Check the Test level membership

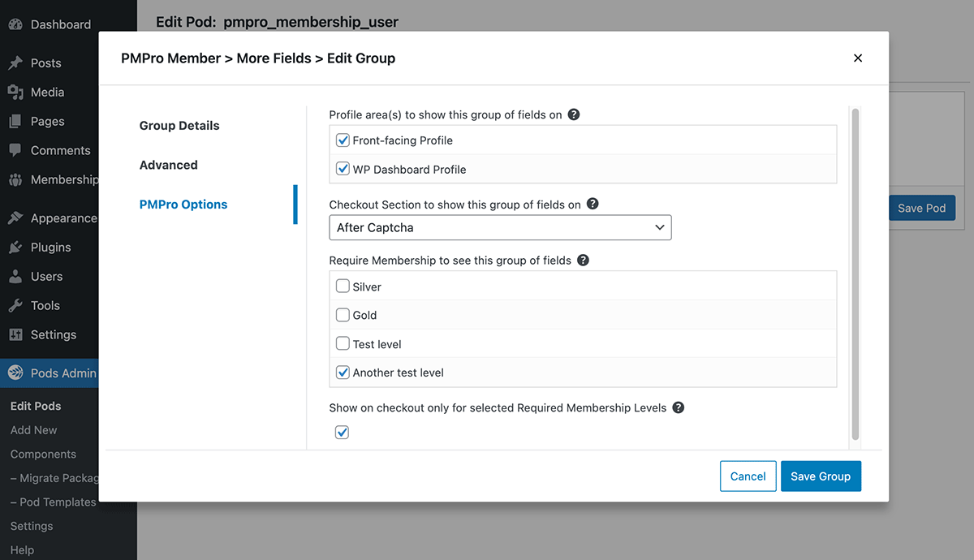343,344
